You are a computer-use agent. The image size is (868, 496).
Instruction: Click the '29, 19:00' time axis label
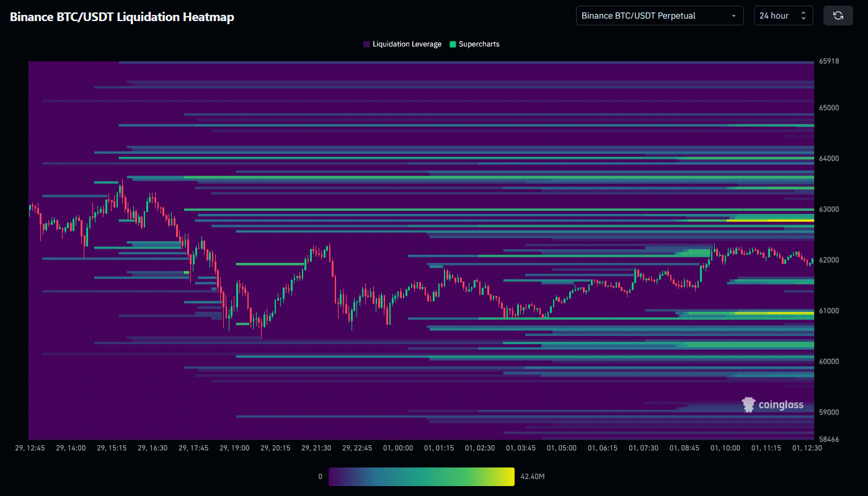pos(234,448)
